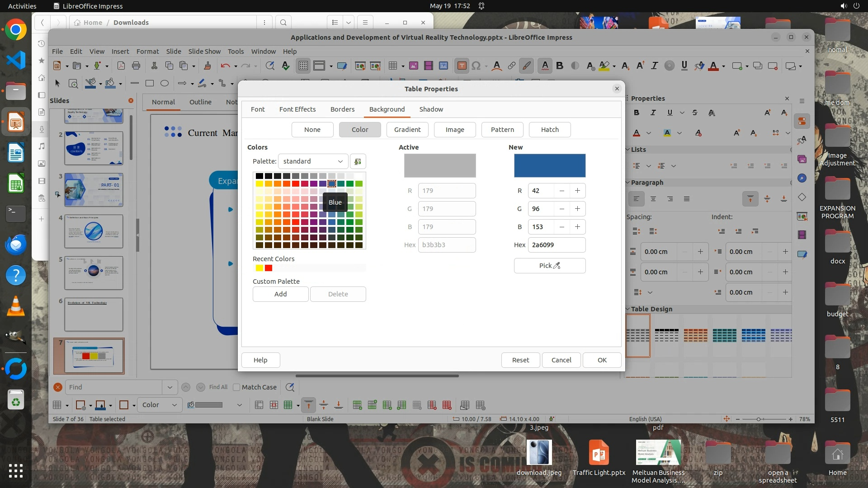This screenshot has width=868, height=488.
Task: Open the sidebar Gallery icon
Action: (802, 159)
